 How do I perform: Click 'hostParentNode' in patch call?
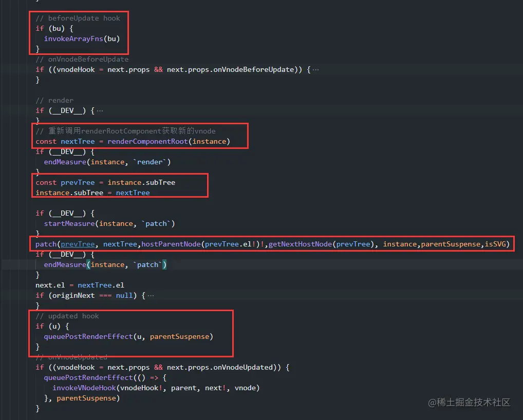point(171,244)
